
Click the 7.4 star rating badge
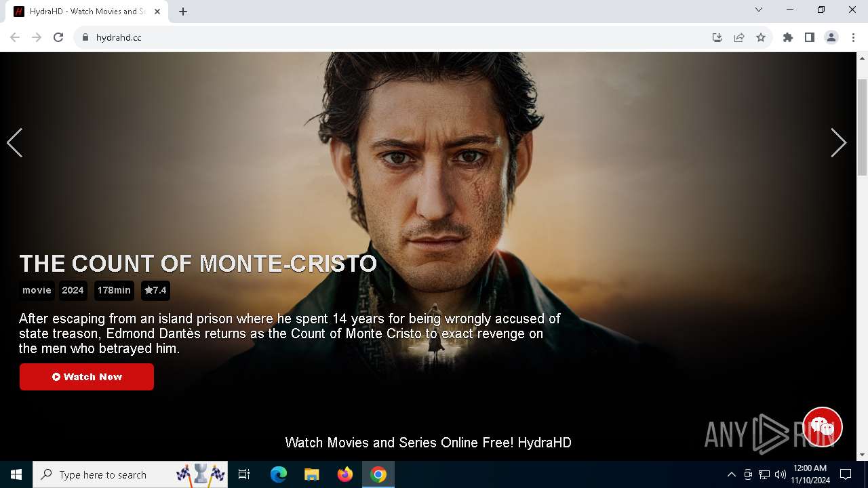click(x=155, y=290)
